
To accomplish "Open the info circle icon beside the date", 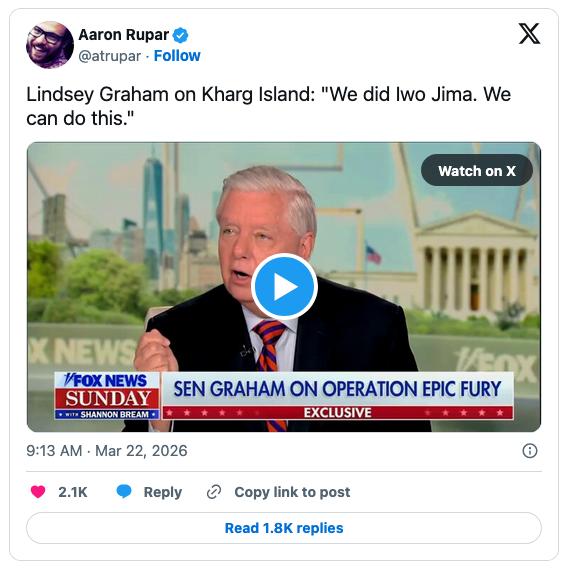I will [530, 451].
